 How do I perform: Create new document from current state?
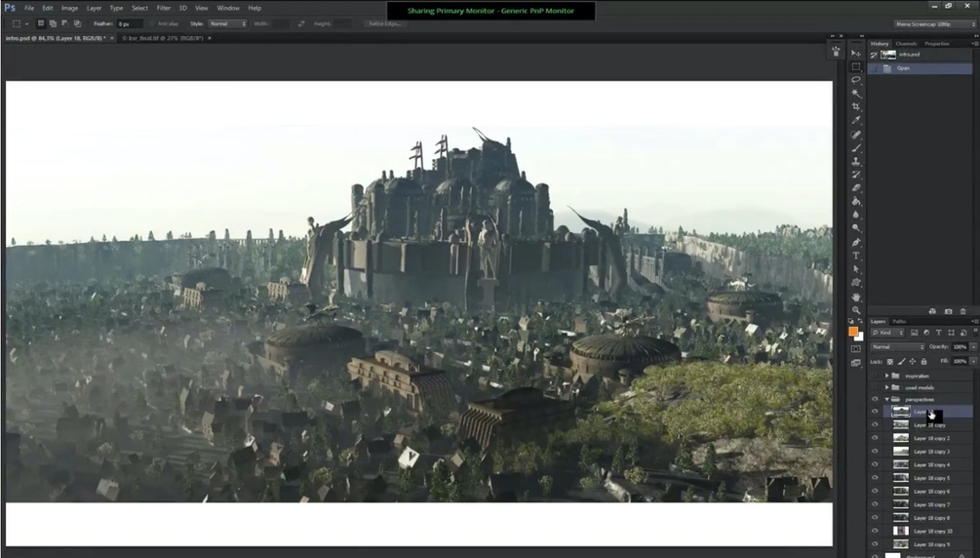(932, 311)
